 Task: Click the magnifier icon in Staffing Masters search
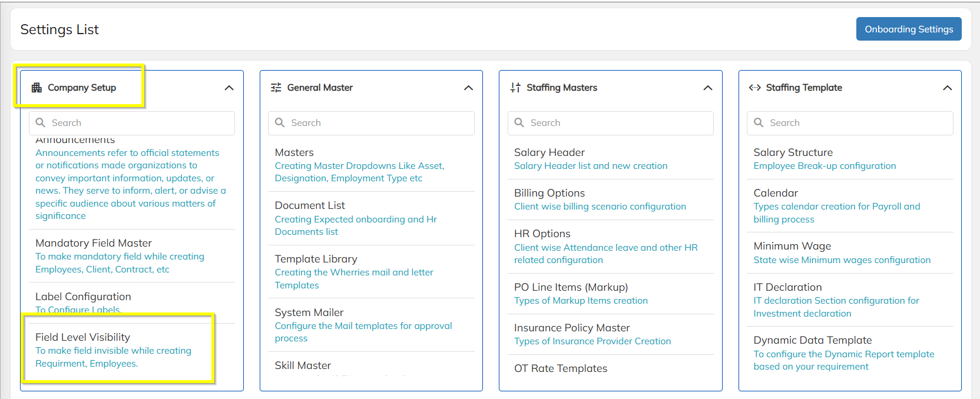point(519,122)
